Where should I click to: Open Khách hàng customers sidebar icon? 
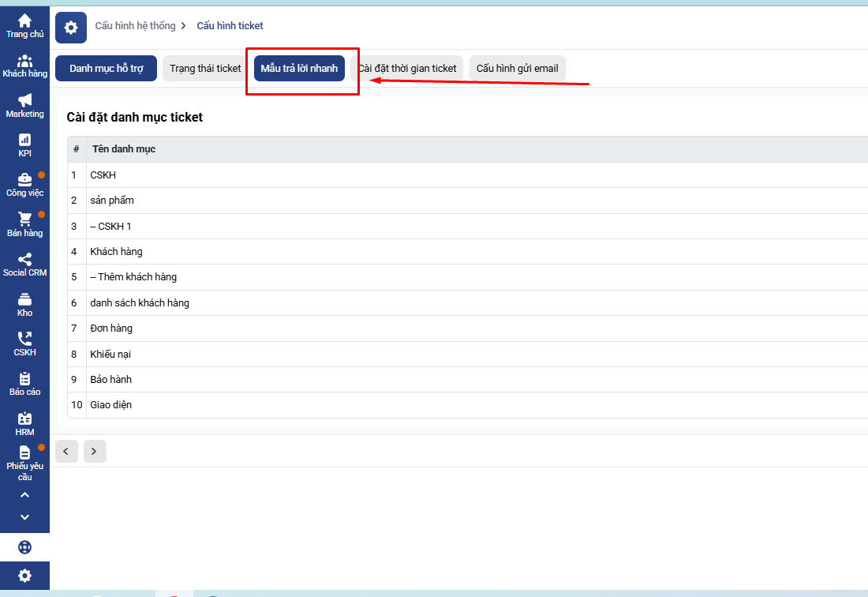[x=24, y=62]
